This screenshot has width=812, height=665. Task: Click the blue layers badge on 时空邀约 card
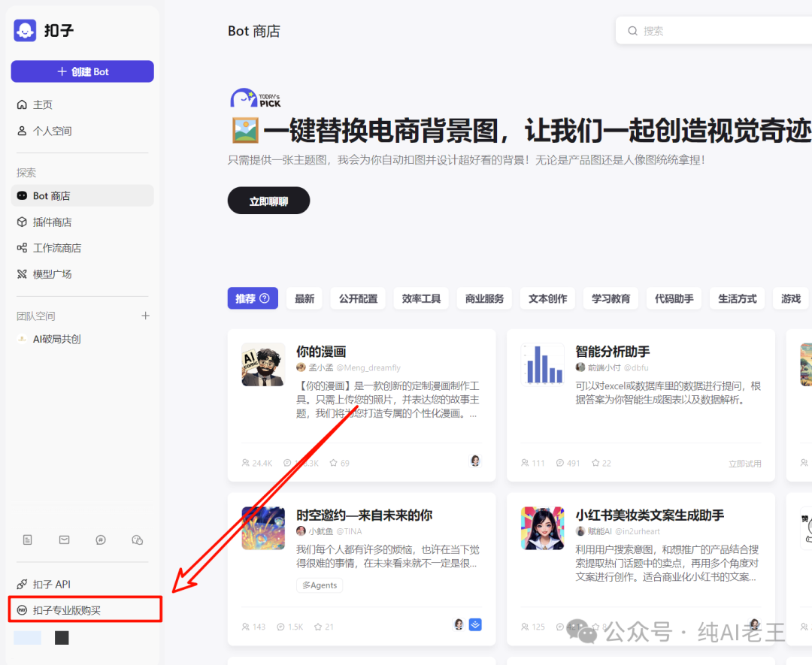click(475, 624)
